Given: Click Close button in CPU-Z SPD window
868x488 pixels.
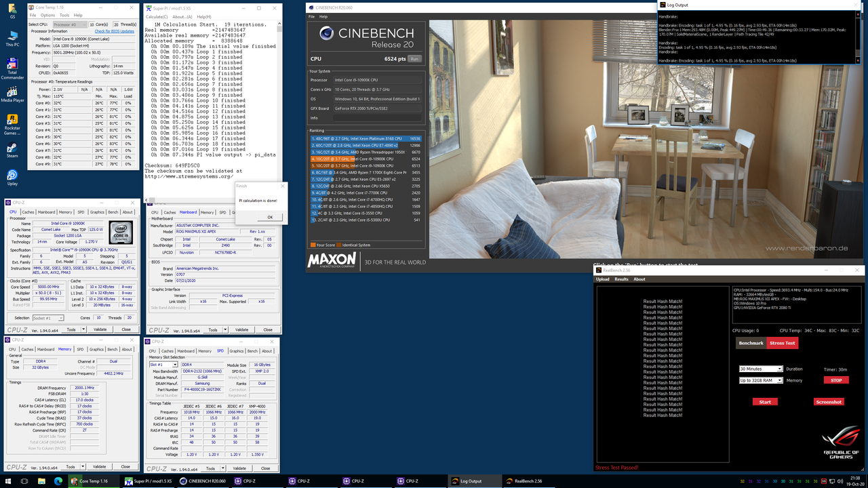Looking at the screenshot, I should tap(266, 468).
